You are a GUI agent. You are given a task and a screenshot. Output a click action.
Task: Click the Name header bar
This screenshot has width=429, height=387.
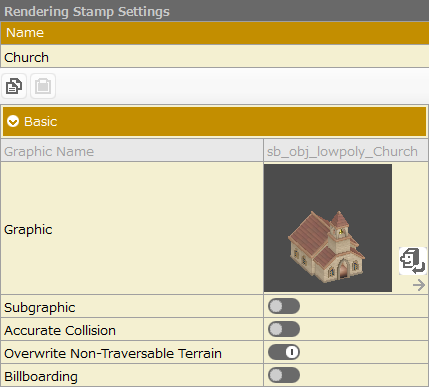coord(214,33)
